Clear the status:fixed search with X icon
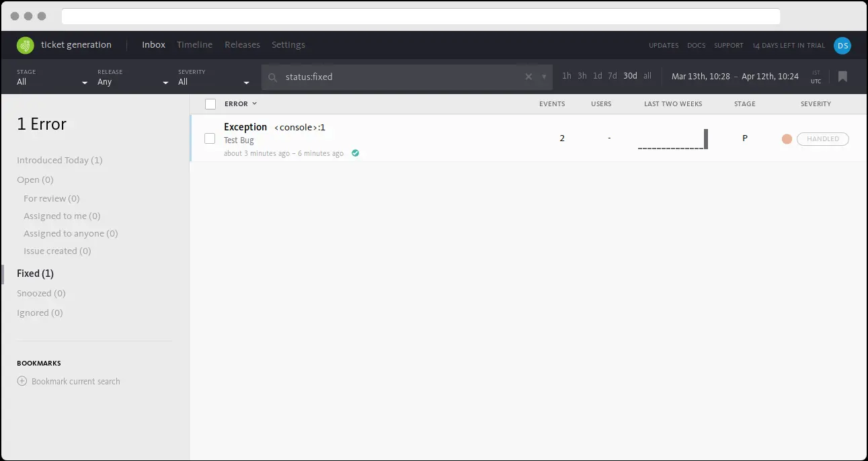This screenshot has height=461, width=868. coord(528,77)
